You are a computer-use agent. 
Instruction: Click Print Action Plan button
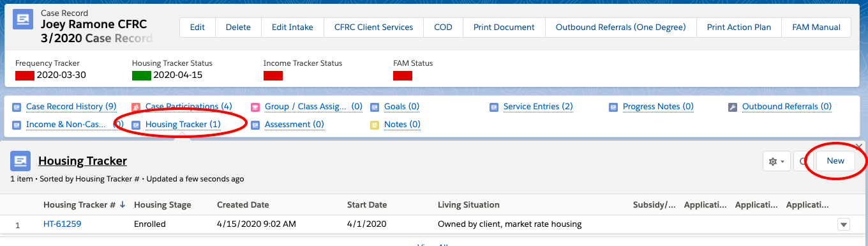[739, 27]
